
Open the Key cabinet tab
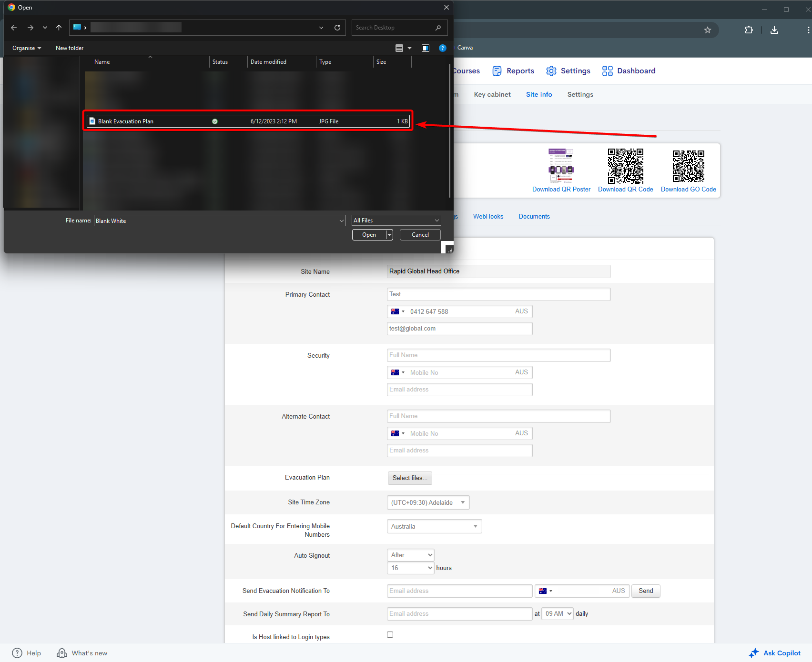tap(492, 94)
